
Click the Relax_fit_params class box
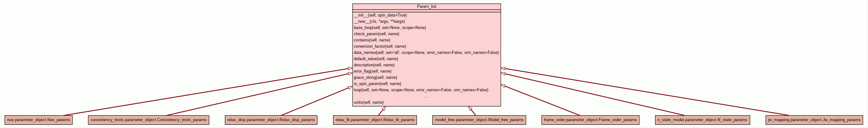click(375, 120)
